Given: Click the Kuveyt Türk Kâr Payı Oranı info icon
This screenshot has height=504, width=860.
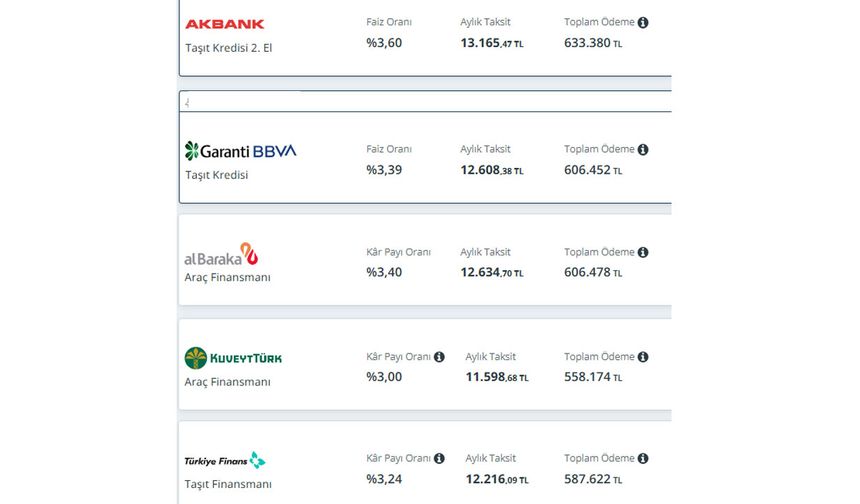Looking at the screenshot, I should pyautogui.click(x=439, y=357).
